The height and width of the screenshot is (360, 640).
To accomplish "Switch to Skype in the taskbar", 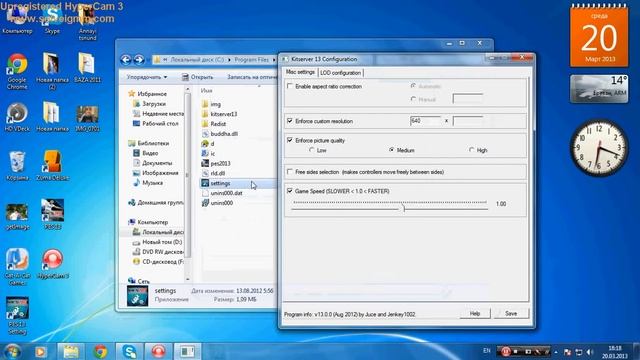I will (129, 351).
